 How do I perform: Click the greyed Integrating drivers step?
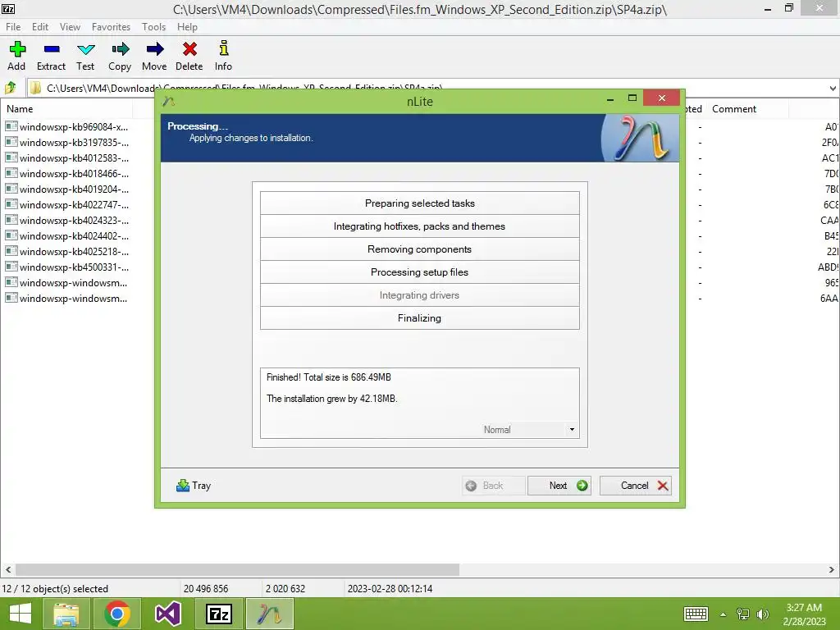pos(419,295)
